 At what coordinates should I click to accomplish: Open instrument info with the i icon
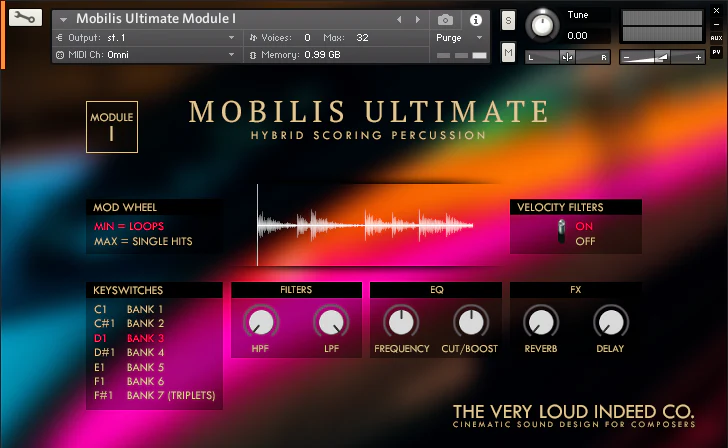(475, 19)
